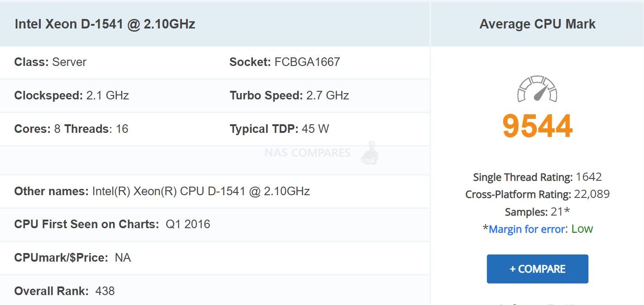Click the NAS Compares watermark figure icon
The image size is (644, 305).
(370, 153)
